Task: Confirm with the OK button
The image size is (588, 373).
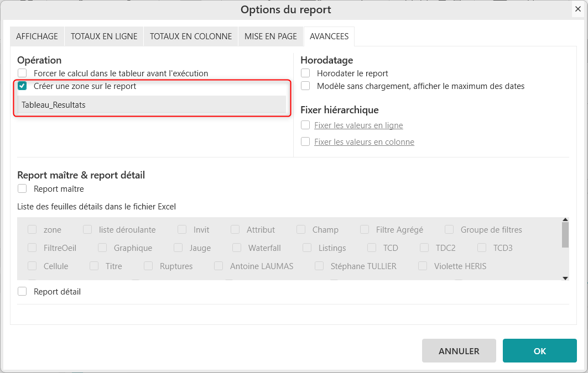Action: point(539,351)
